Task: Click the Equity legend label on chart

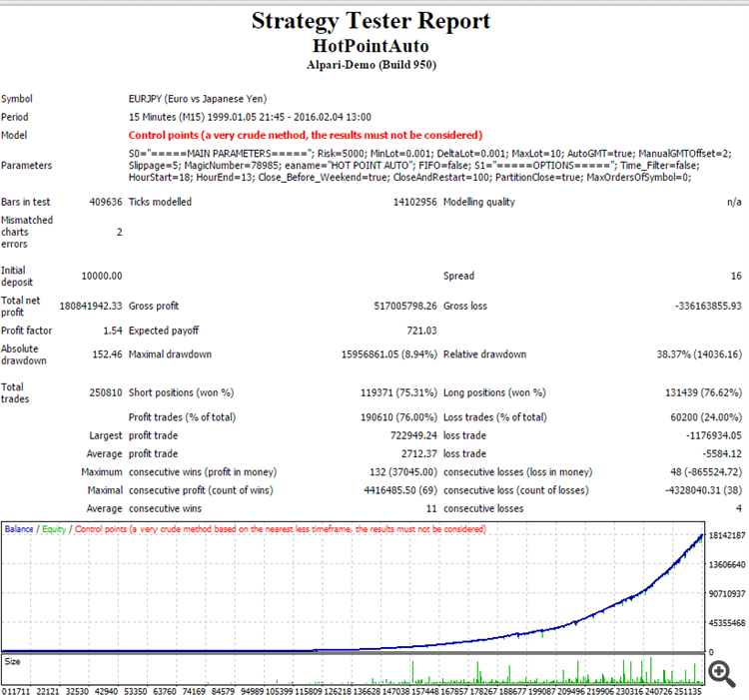Action: [x=54, y=529]
